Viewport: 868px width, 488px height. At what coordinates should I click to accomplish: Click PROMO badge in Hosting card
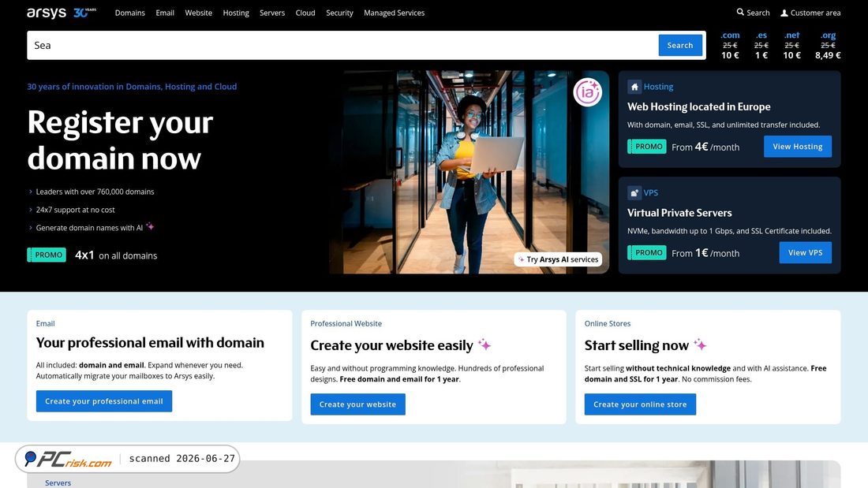(x=646, y=147)
